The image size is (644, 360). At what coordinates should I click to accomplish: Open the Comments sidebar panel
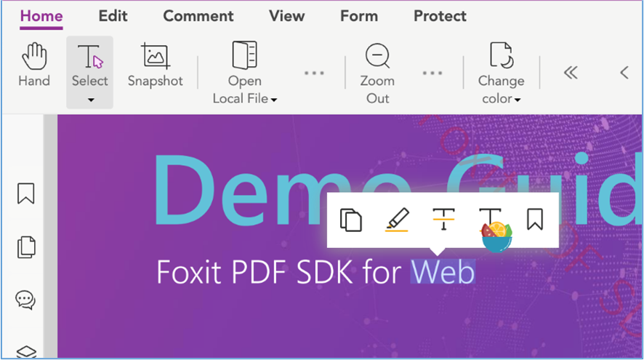[x=25, y=300]
